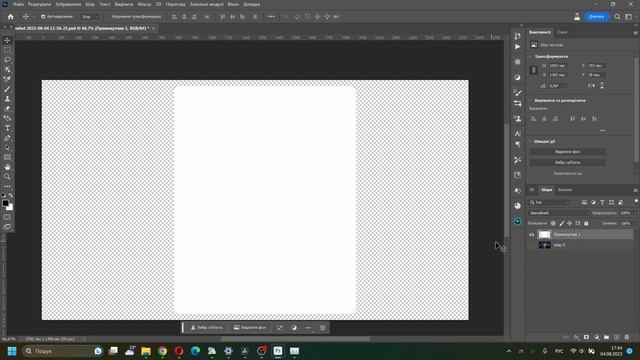Collapse the Align and Distribute section
The width and height of the screenshot is (640, 360).
coord(531,100)
